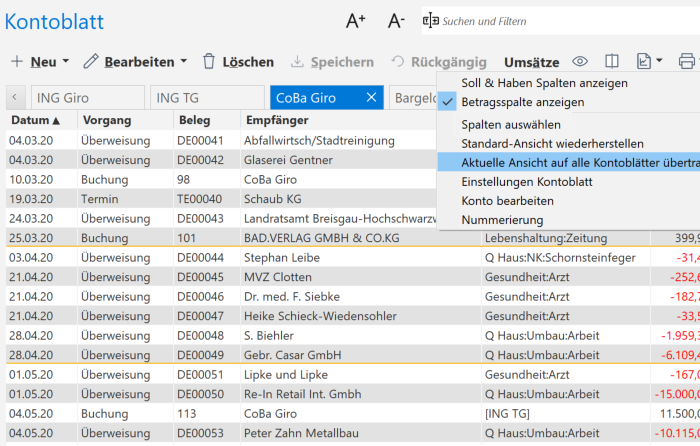Screen dimensions: 700x446
Task: Click the printer icon
Action: point(687,62)
